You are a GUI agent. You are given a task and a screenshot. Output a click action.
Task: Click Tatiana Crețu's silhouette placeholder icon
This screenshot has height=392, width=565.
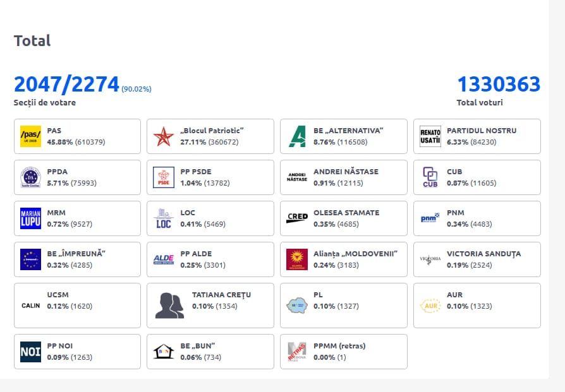[x=169, y=306]
